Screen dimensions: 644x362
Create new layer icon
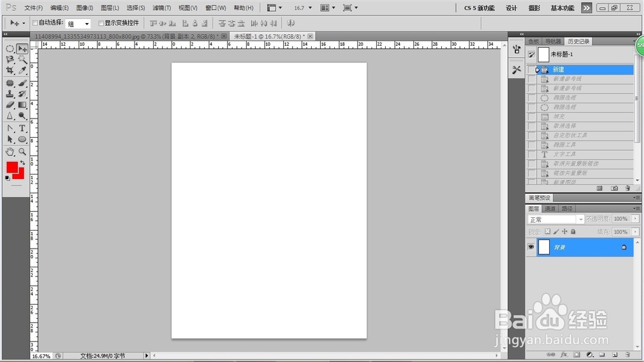615,354
